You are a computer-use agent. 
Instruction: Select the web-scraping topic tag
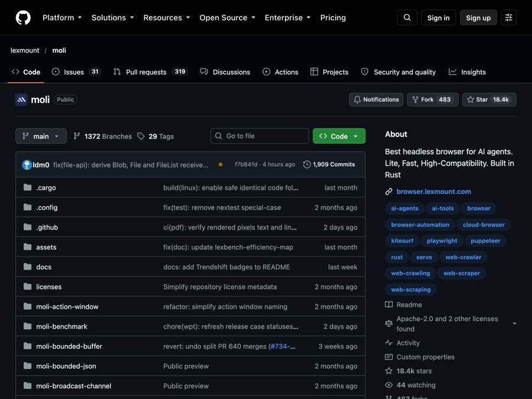tap(411, 290)
